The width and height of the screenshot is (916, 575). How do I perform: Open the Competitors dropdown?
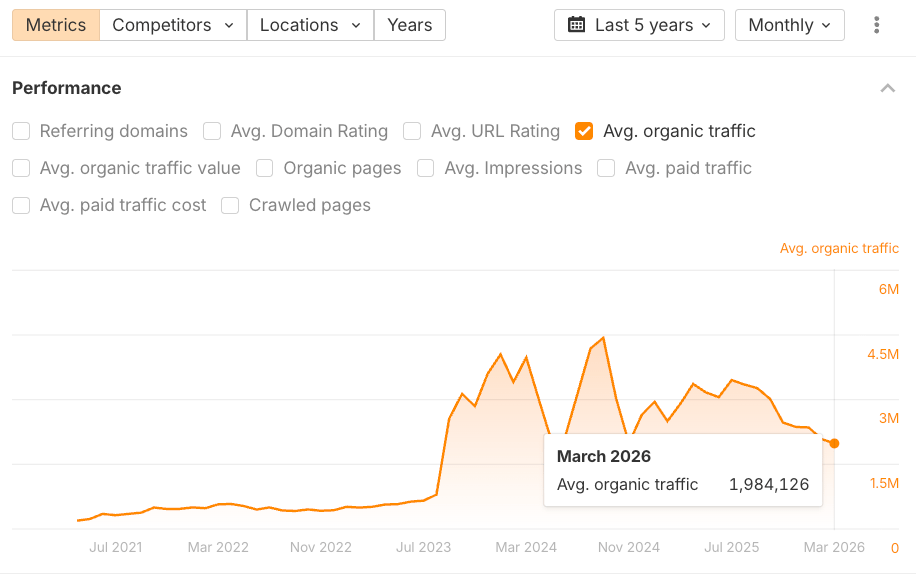tap(173, 25)
